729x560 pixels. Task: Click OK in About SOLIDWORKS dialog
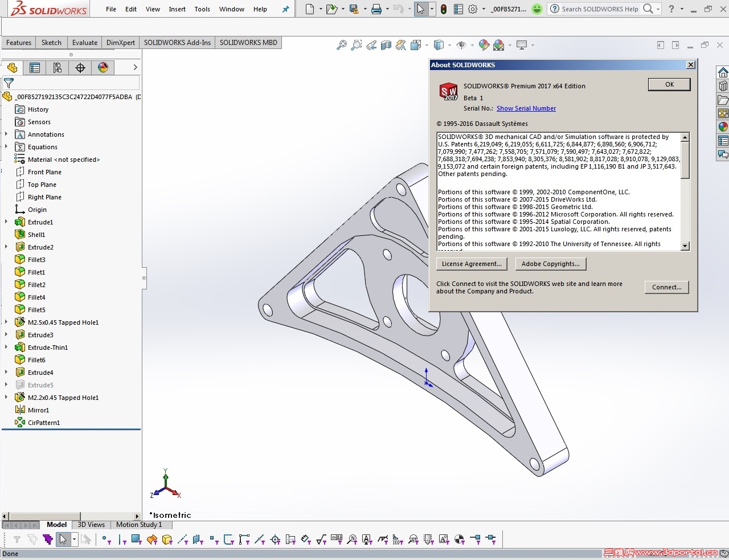tap(669, 84)
